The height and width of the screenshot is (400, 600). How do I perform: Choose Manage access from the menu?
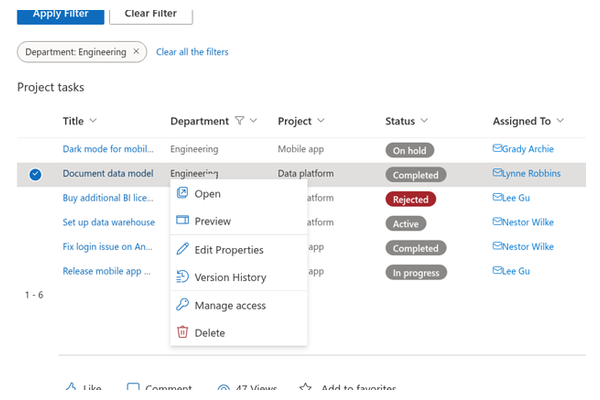coord(239,305)
